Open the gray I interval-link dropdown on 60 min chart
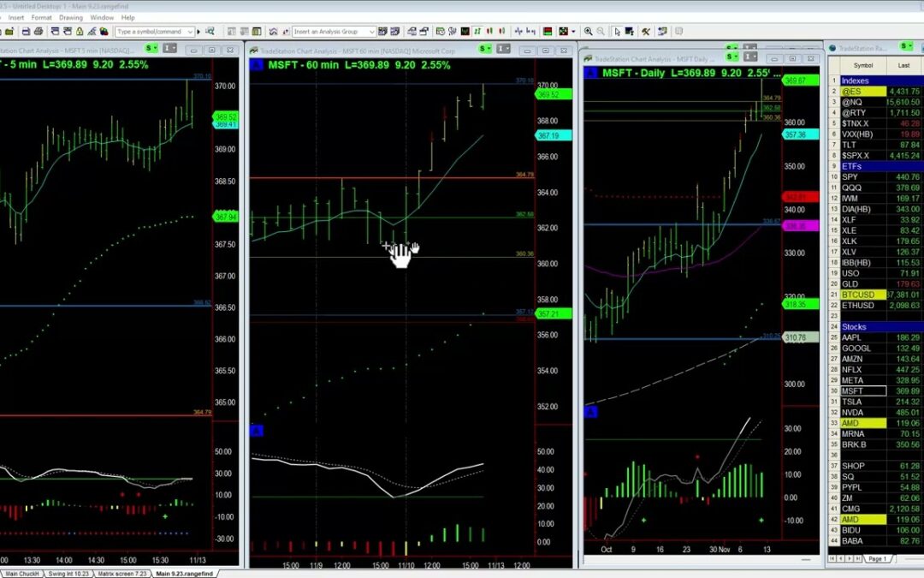The image size is (924, 578). tap(503, 49)
